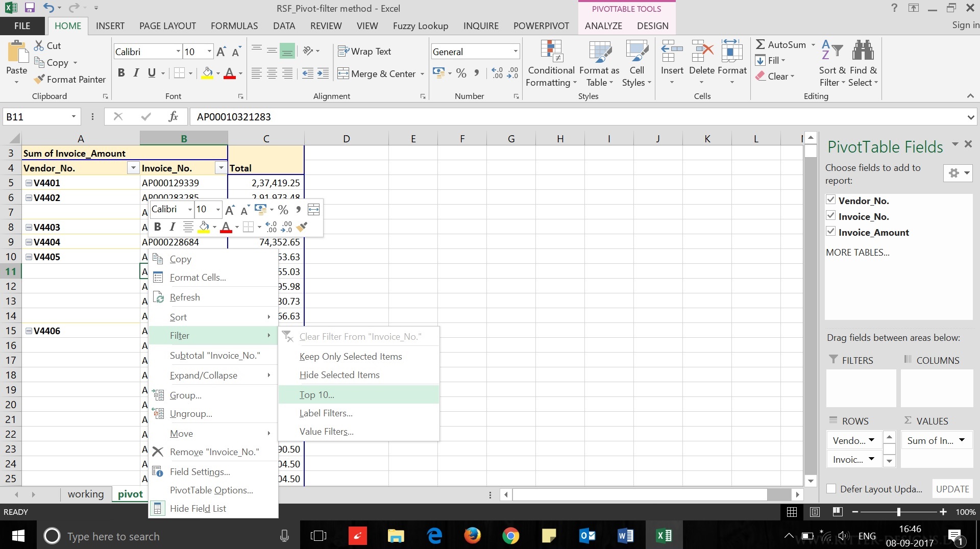
Task: Open the Name Box dropdown arrow
Action: pos(73,117)
